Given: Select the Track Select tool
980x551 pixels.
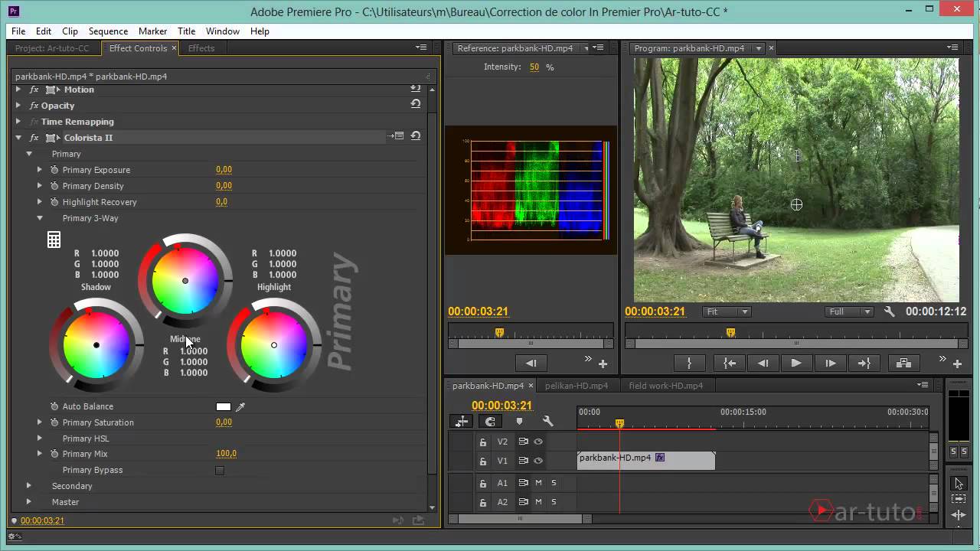Looking at the screenshot, I should (959, 499).
